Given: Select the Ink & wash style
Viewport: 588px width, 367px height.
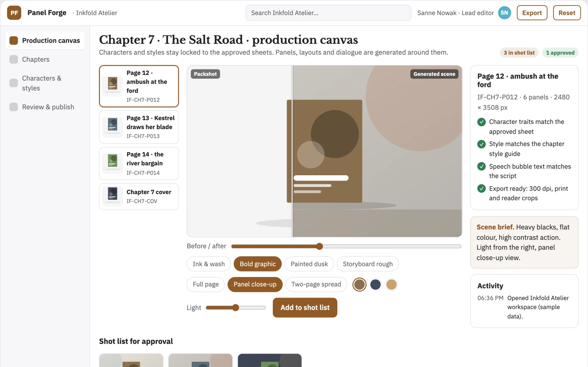Looking at the screenshot, I should pyautogui.click(x=208, y=264).
